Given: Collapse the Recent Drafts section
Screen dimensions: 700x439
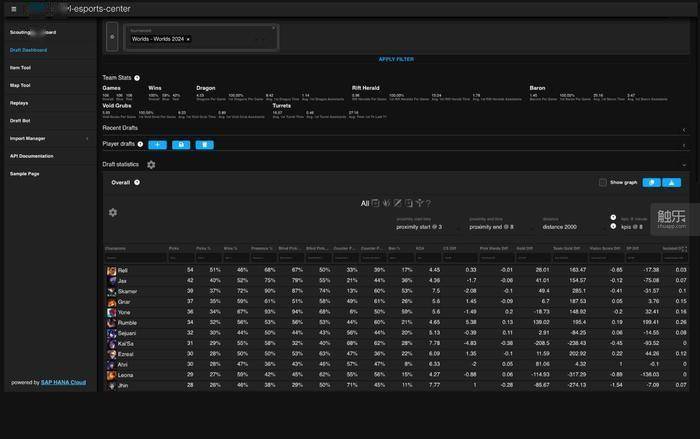Looking at the screenshot, I should [683, 129].
